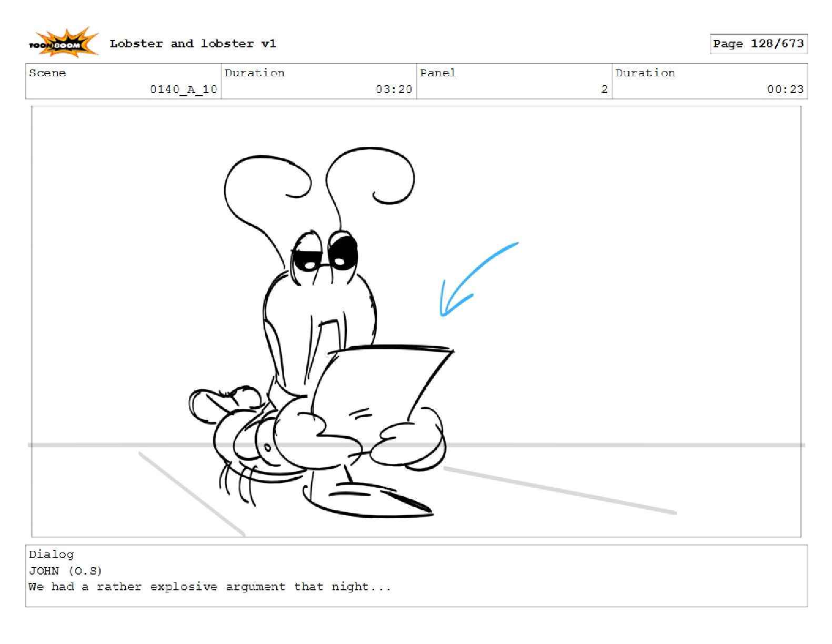
Task: Select the scene name '0140_A_10'
Action: point(184,89)
